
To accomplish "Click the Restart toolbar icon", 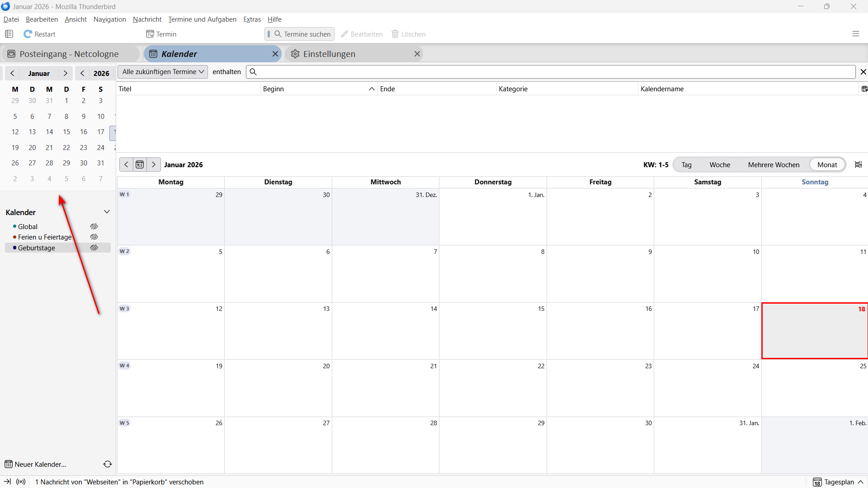I will tap(28, 34).
